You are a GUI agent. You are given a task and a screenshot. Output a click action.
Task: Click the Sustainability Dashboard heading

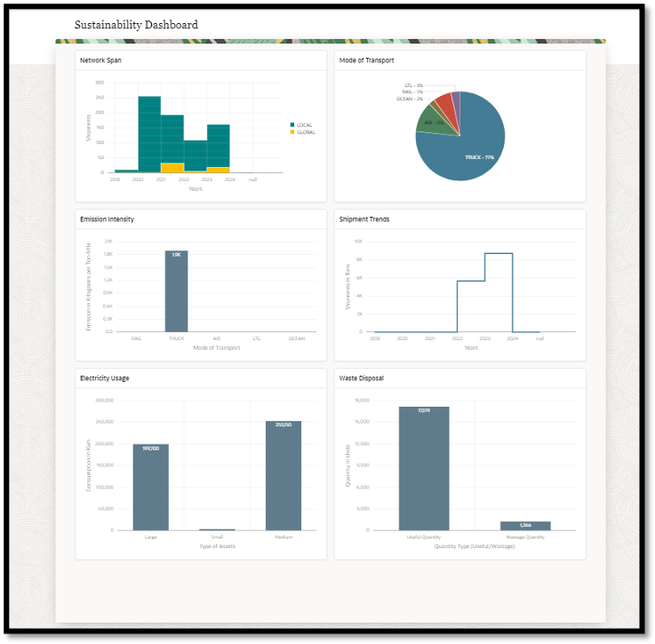click(x=136, y=25)
